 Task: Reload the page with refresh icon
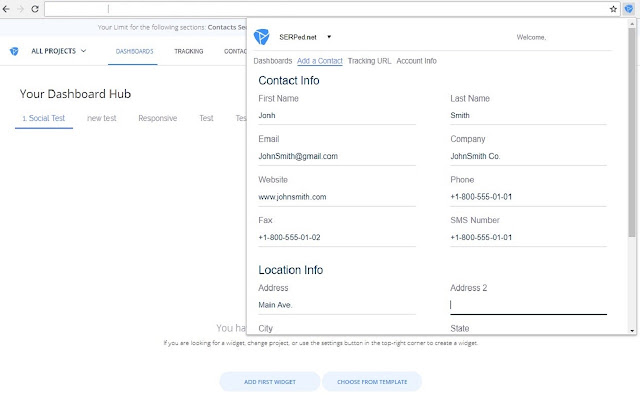pyautogui.click(x=35, y=9)
